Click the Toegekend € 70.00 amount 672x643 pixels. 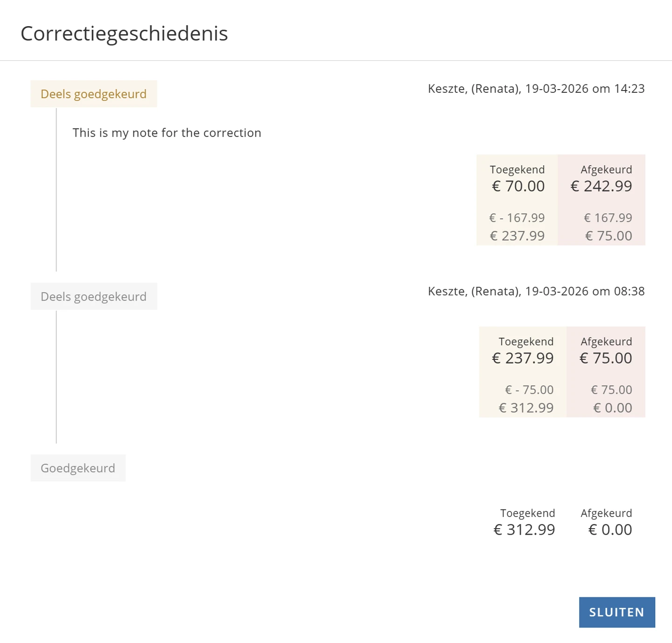(x=518, y=186)
